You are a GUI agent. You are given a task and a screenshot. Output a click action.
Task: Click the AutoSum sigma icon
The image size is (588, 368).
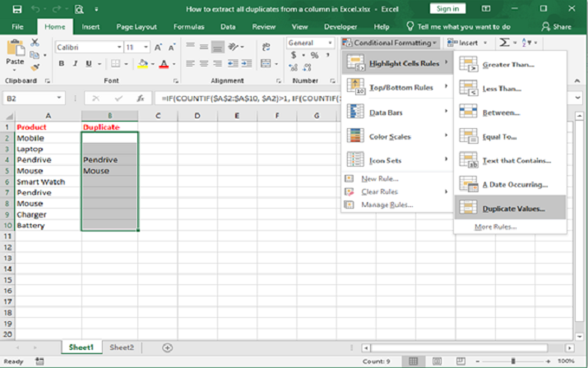coord(503,43)
